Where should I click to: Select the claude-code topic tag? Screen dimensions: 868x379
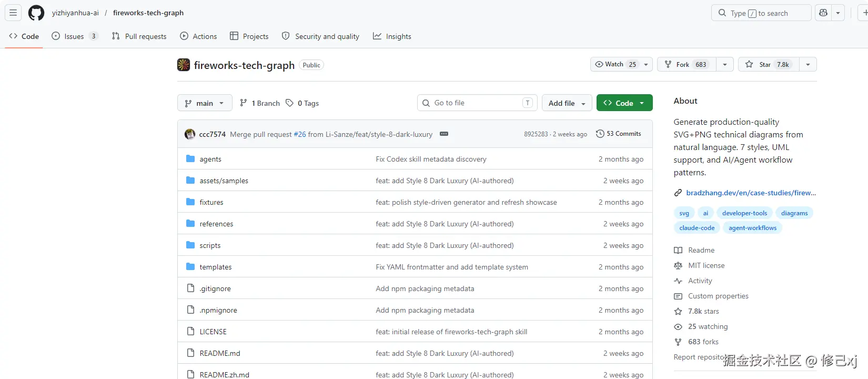click(697, 228)
